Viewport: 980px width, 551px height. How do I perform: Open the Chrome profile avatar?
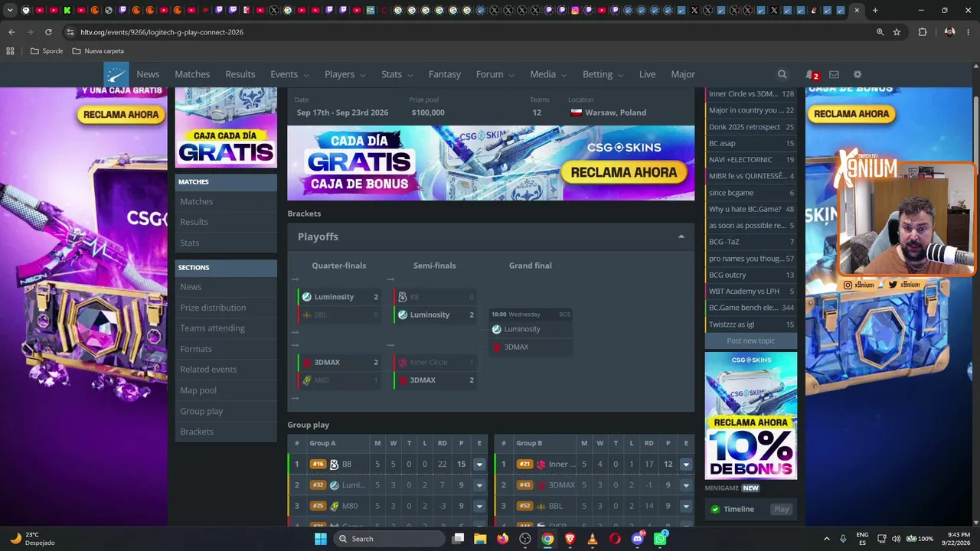pos(949,32)
